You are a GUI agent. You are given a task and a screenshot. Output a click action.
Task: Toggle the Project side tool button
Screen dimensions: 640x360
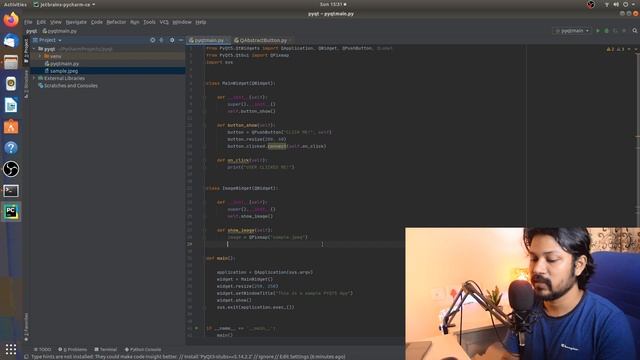coord(26,51)
